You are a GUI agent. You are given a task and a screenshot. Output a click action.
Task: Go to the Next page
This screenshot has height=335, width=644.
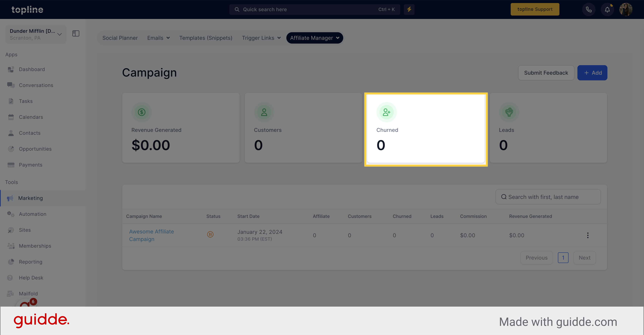click(x=584, y=258)
